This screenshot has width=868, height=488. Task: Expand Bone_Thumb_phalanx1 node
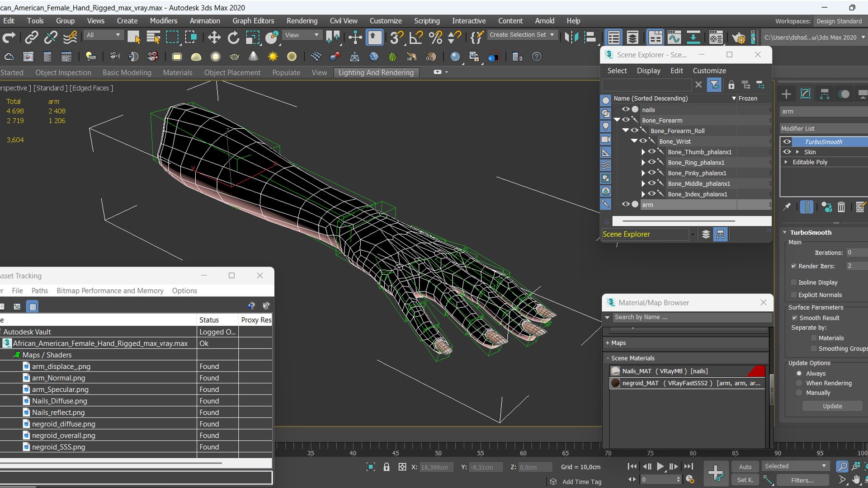pos(643,152)
